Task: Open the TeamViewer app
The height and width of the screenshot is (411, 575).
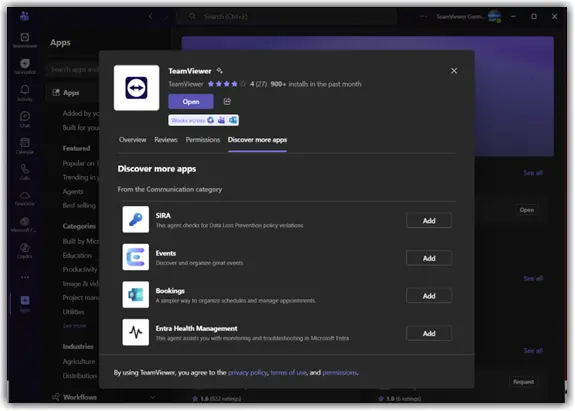Action: (191, 102)
